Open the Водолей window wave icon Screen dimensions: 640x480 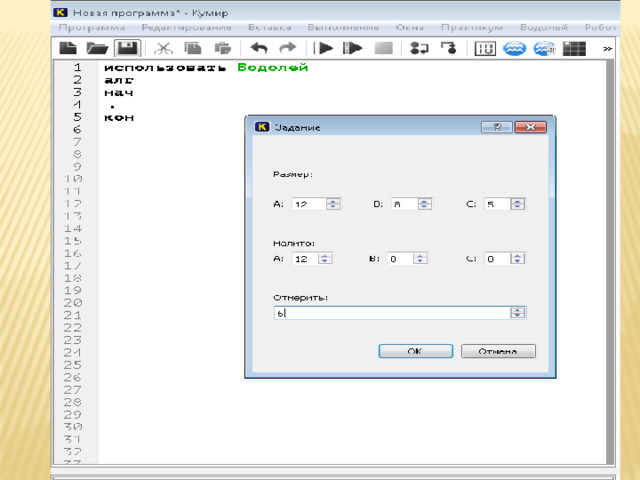(x=515, y=48)
